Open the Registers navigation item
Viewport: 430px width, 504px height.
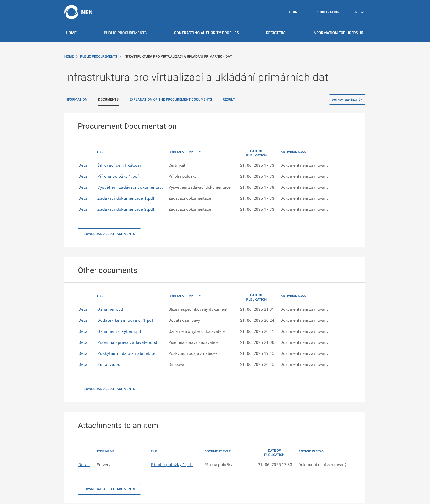click(x=275, y=33)
